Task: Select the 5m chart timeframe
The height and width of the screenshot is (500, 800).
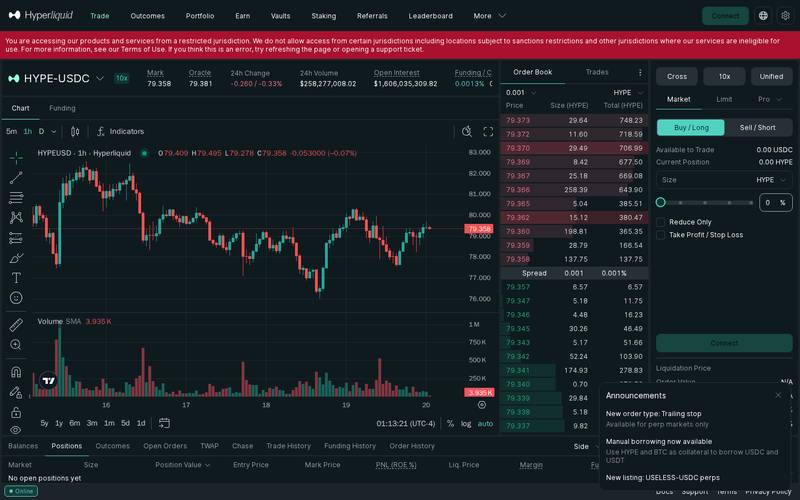Action: [x=11, y=132]
